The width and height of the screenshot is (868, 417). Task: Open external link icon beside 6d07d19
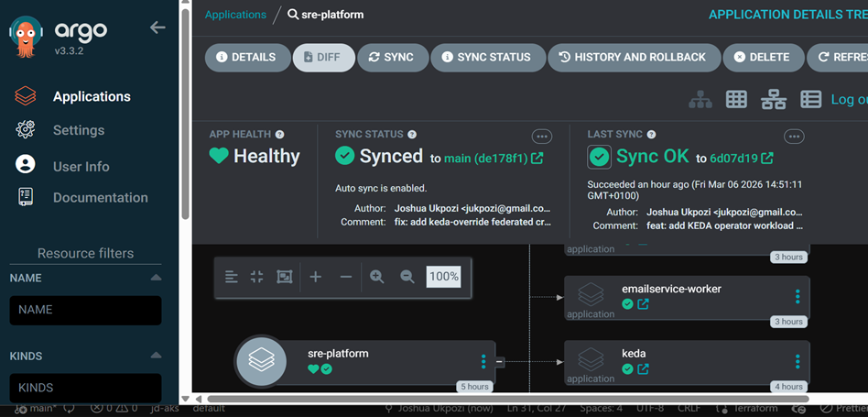click(767, 159)
